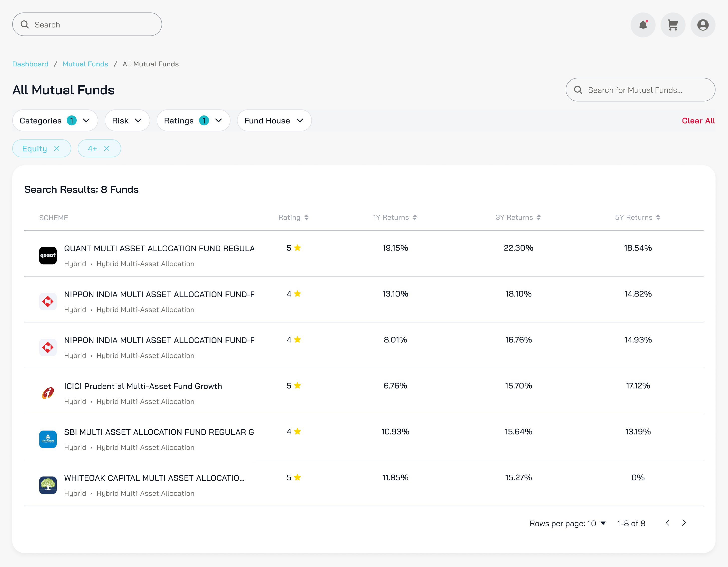Click the SCHEME column header

click(54, 218)
